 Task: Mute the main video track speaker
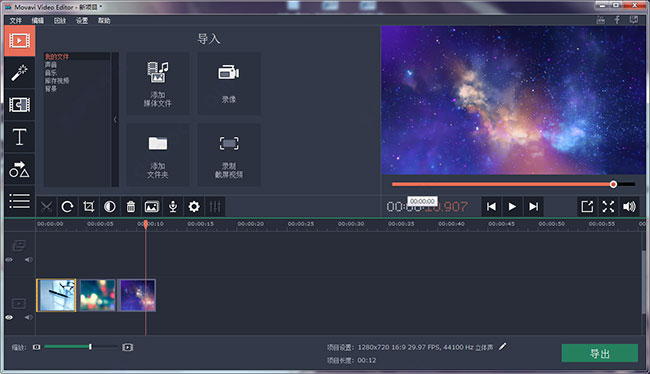pyautogui.click(x=28, y=317)
